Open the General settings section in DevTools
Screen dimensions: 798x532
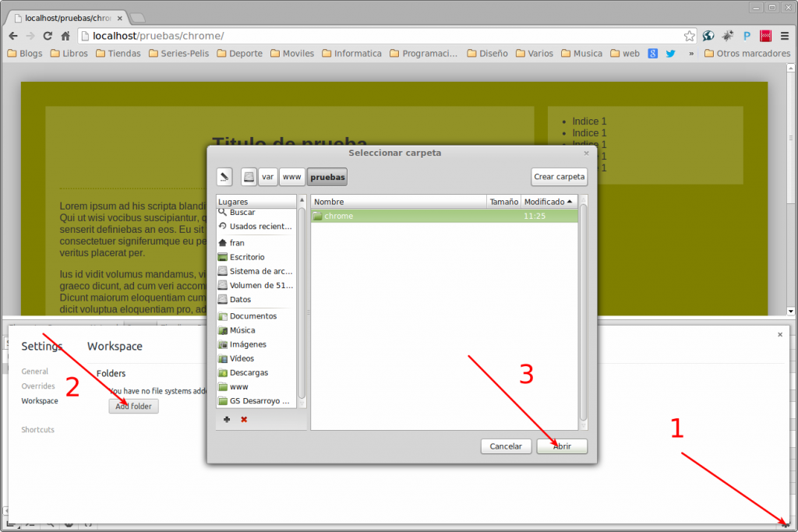point(34,372)
